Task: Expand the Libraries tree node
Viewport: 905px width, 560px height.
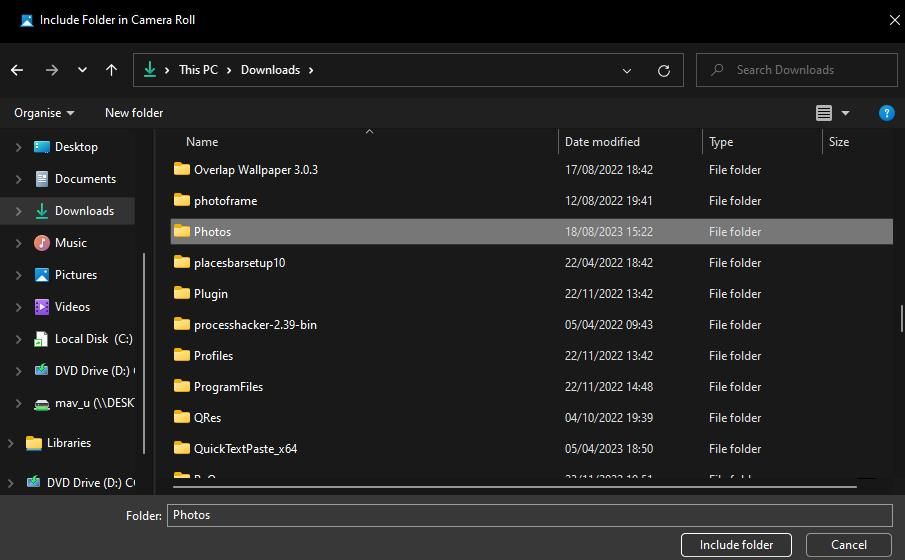Action: [10, 443]
